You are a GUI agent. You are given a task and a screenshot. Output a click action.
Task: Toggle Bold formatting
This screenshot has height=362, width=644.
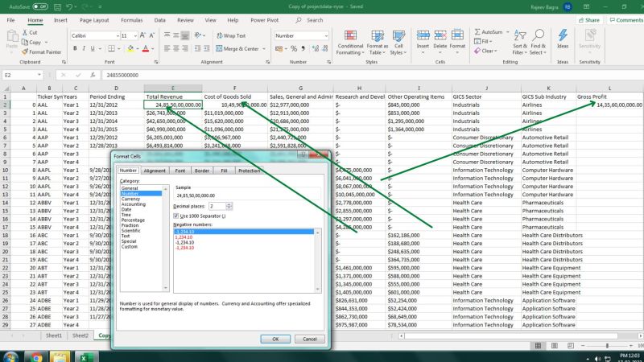click(x=75, y=48)
